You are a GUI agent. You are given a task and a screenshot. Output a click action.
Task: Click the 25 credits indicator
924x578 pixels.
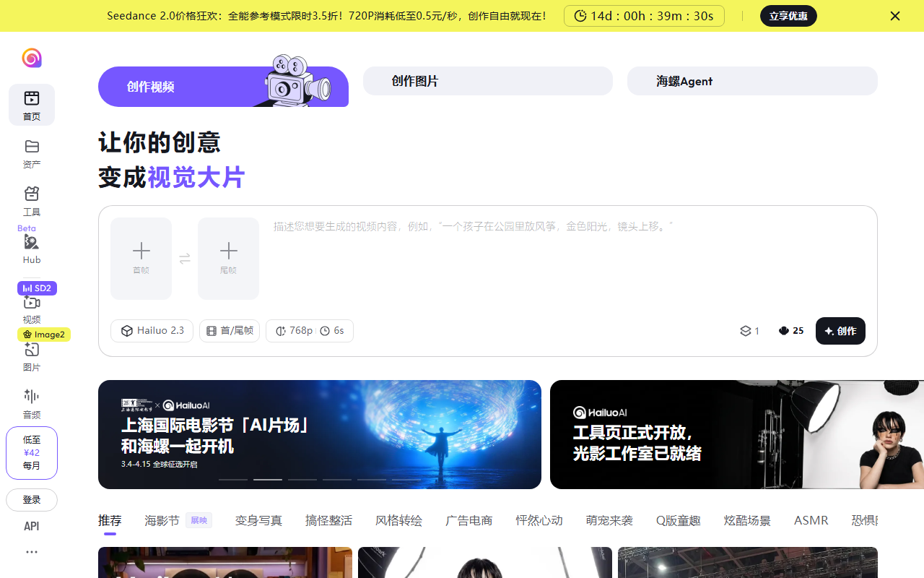pyautogui.click(x=791, y=331)
